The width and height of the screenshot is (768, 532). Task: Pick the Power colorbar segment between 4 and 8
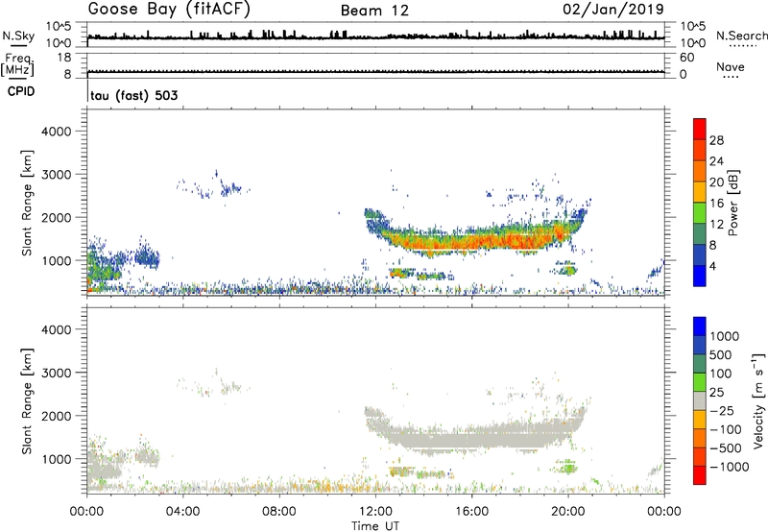coord(700,254)
